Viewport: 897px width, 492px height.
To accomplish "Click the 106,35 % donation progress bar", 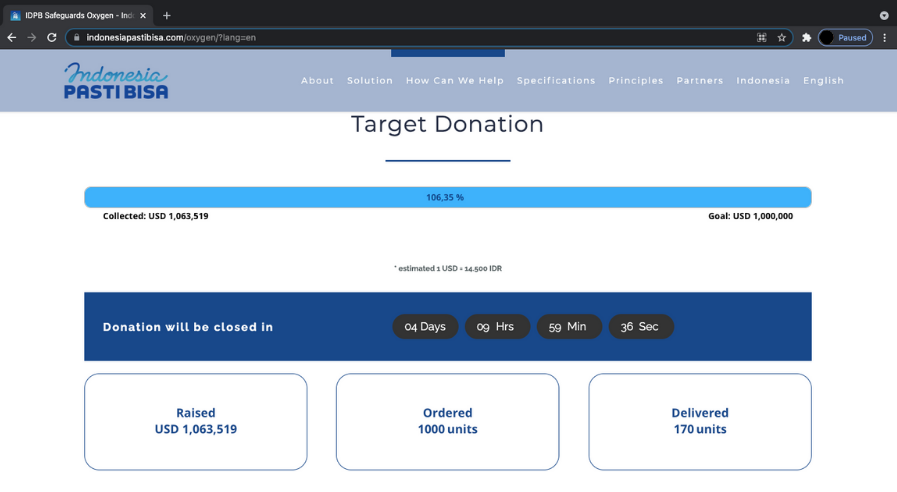I will coord(447,197).
